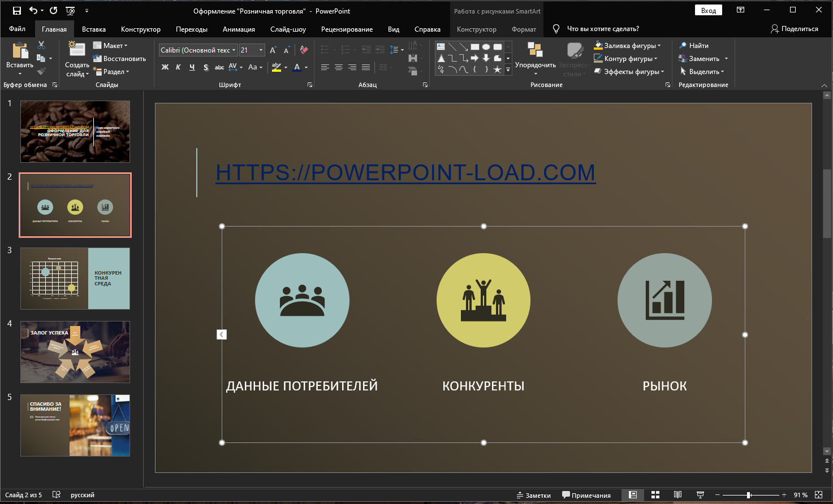This screenshot has width=833, height=504.
Task: Click the Вход sign-in button
Action: point(708,10)
